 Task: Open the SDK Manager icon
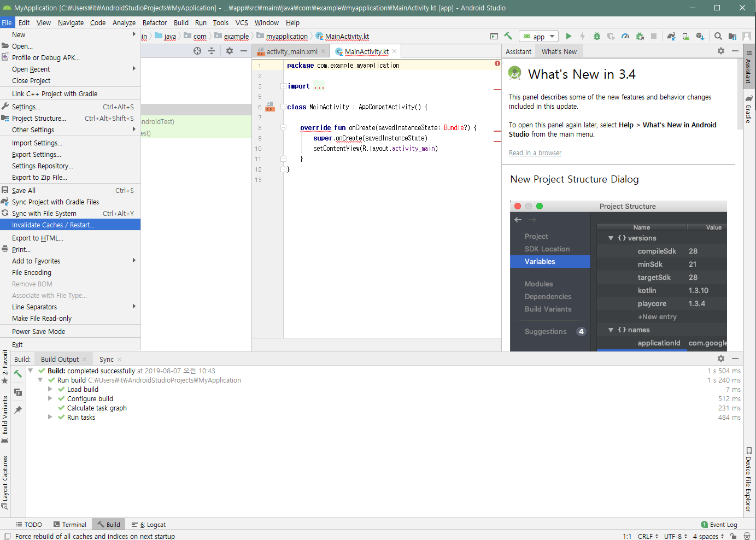[700, 36]
